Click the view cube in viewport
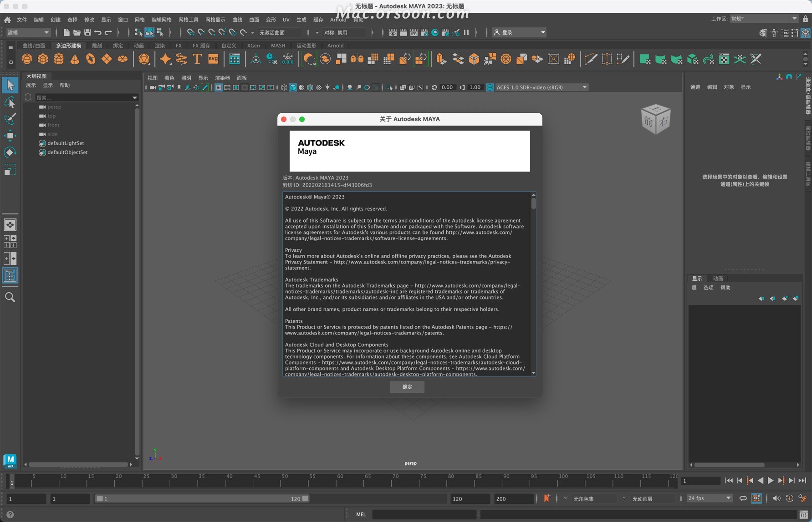812x522 pixels. 656,119
